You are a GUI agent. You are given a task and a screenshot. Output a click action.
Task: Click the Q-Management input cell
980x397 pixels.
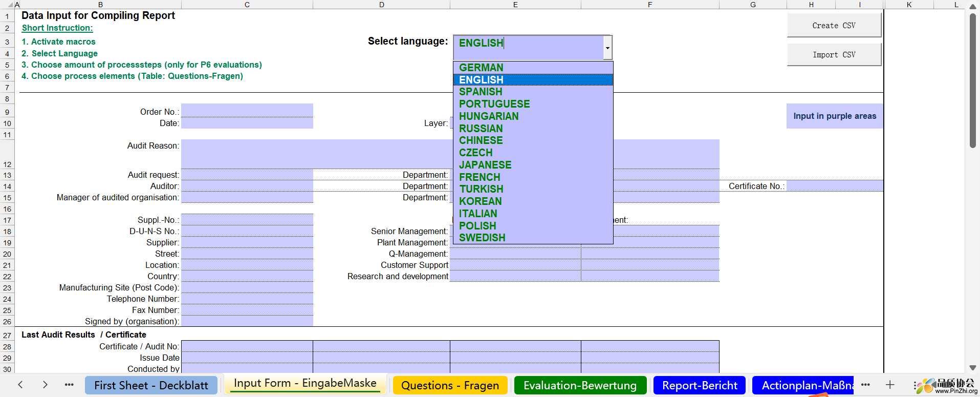tap(515, 254)
